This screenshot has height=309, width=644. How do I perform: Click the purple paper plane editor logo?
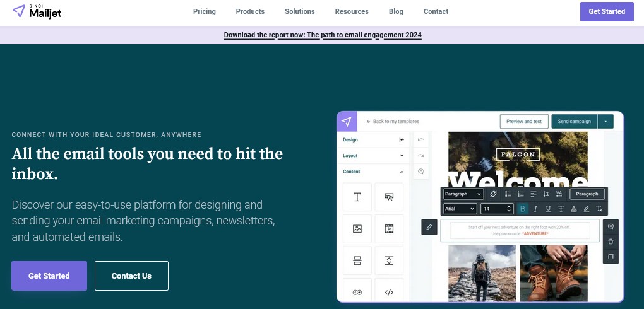[347, 122]
